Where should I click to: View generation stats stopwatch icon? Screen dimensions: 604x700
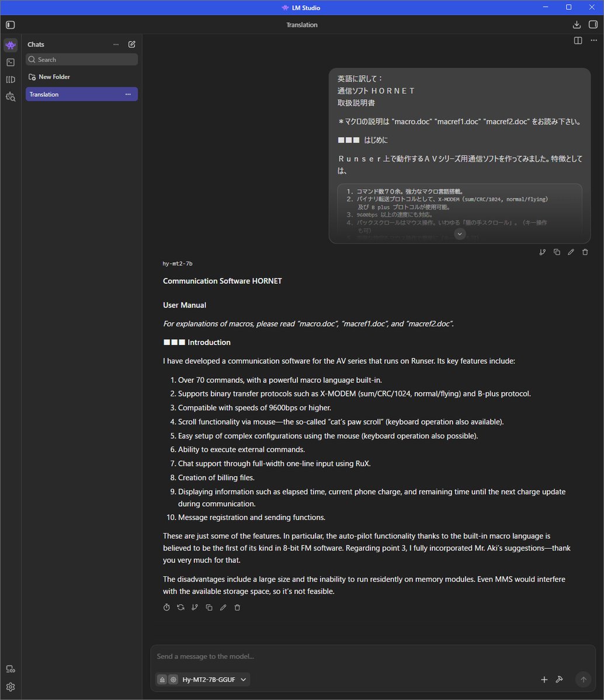click(x=166, y=607)
